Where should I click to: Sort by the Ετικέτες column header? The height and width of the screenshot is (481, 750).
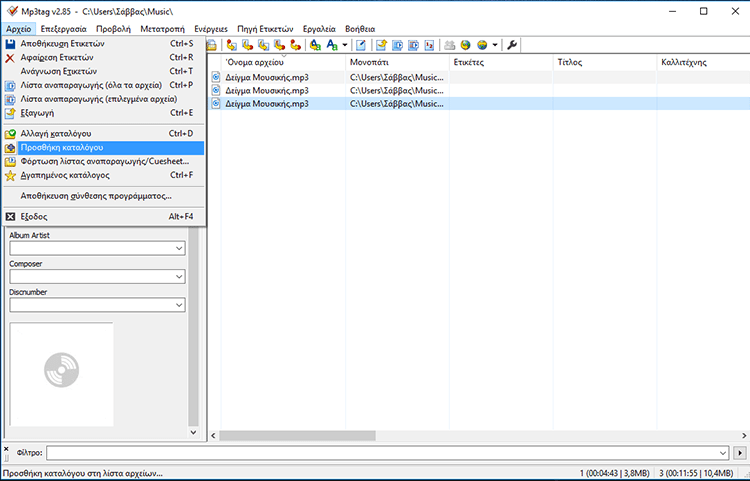tap(501, 62)
